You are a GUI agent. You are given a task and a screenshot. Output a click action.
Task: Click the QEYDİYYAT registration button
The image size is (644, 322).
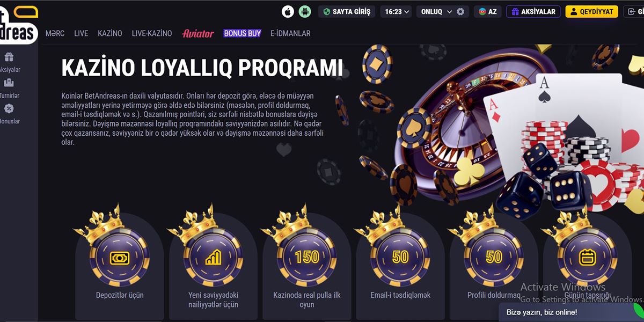[592, 12]
